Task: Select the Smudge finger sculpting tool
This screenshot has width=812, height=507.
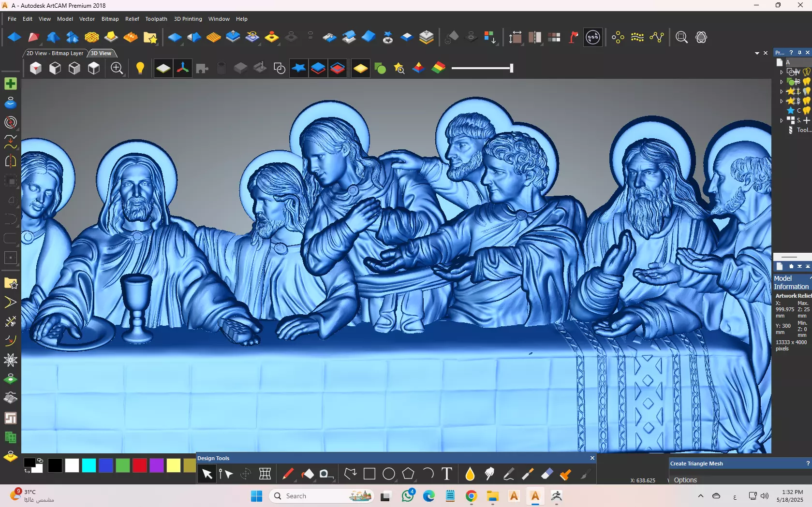Action: pos(489,474)
